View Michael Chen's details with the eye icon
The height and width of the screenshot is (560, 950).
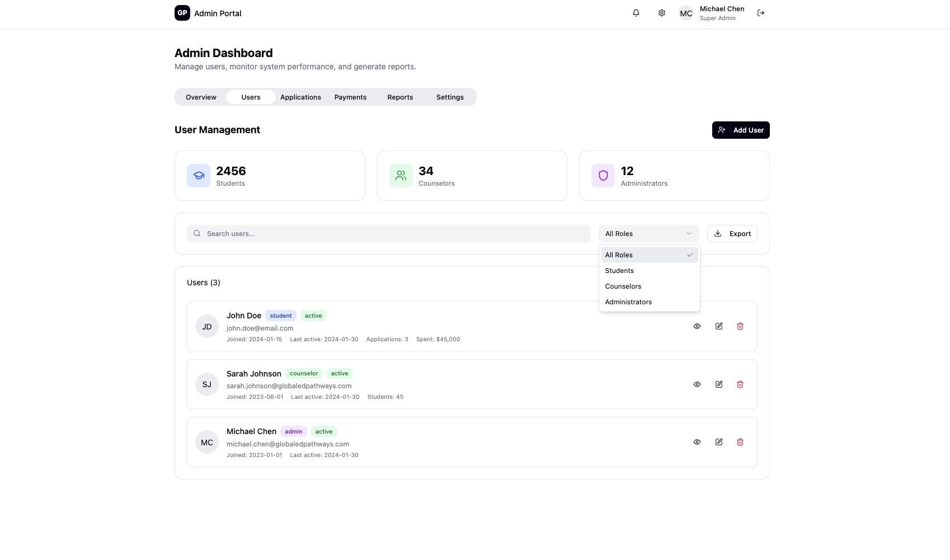coord(697,442)
